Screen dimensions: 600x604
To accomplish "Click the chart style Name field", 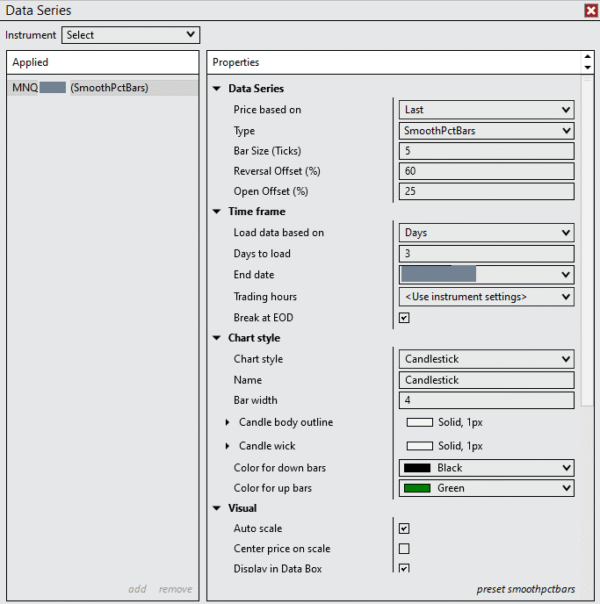I will (486, 380).
